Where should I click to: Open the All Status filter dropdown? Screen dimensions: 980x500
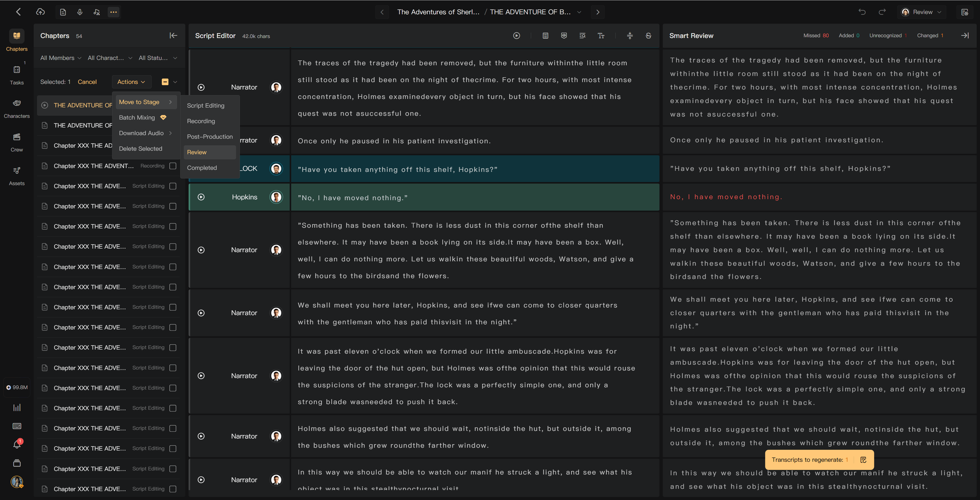(158, 58)
